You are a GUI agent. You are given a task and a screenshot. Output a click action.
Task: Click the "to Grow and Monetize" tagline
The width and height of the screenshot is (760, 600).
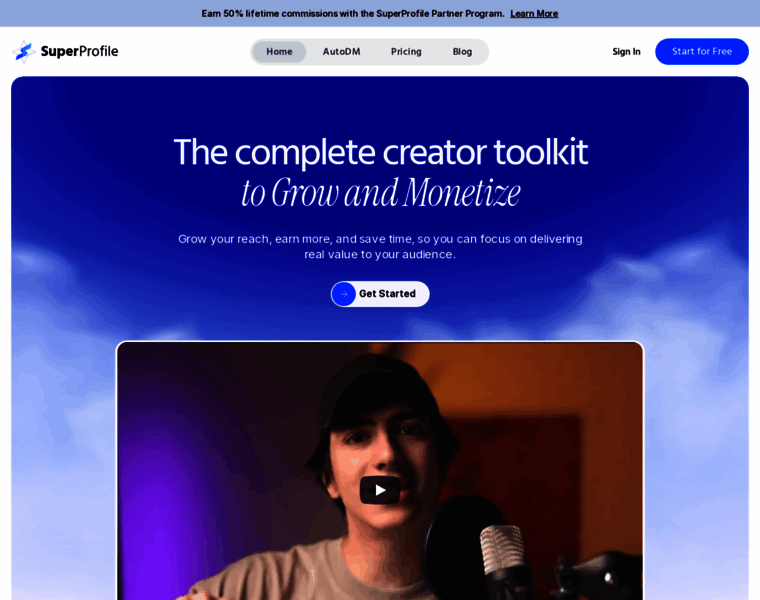coord(381,193)
